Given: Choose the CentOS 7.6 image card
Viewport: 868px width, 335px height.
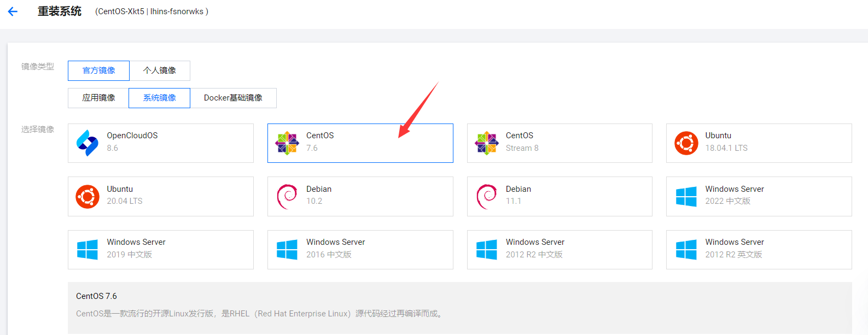Looking at the screenshot, I should [x=360, y=143].
